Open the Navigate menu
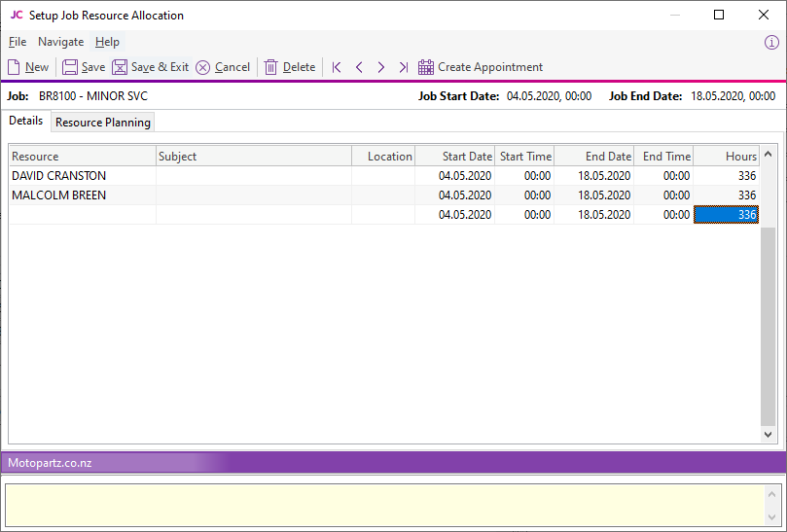 [x=60, y=42]
